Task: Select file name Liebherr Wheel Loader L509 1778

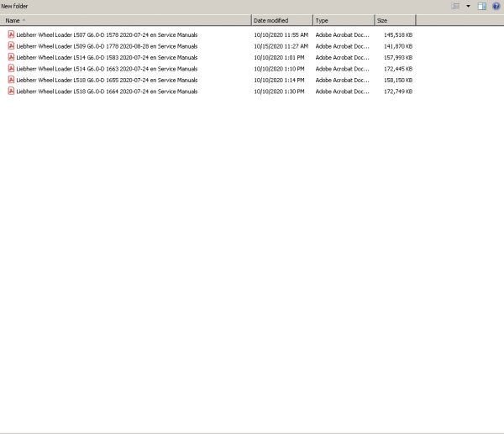Action: tap(107, 46)
